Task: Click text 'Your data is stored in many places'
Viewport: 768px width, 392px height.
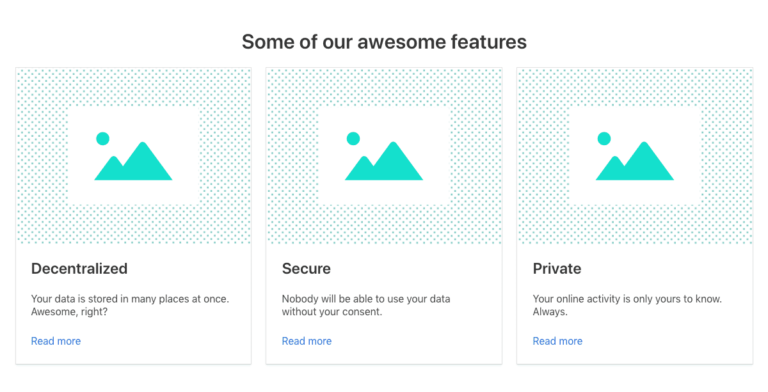Action: pyautogui.click(x=111, y=299)
